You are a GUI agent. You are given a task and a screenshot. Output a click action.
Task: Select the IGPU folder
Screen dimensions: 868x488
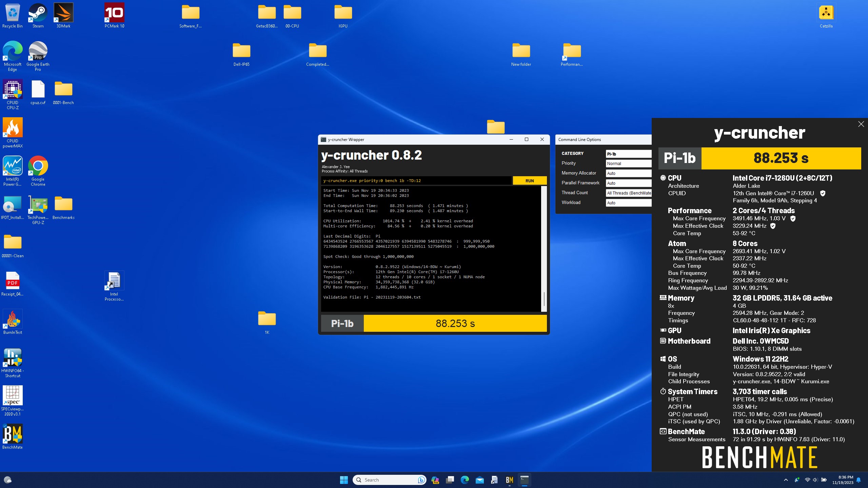343,16
